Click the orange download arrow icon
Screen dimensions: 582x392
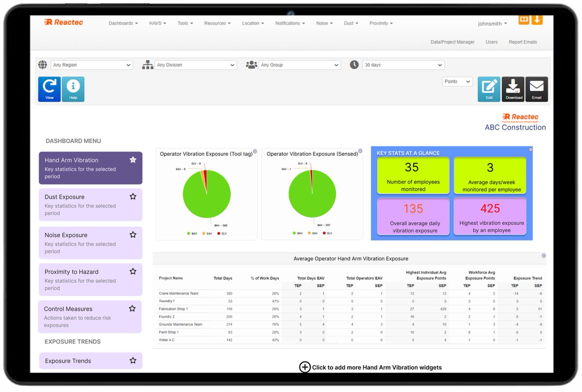click(537, 19)
